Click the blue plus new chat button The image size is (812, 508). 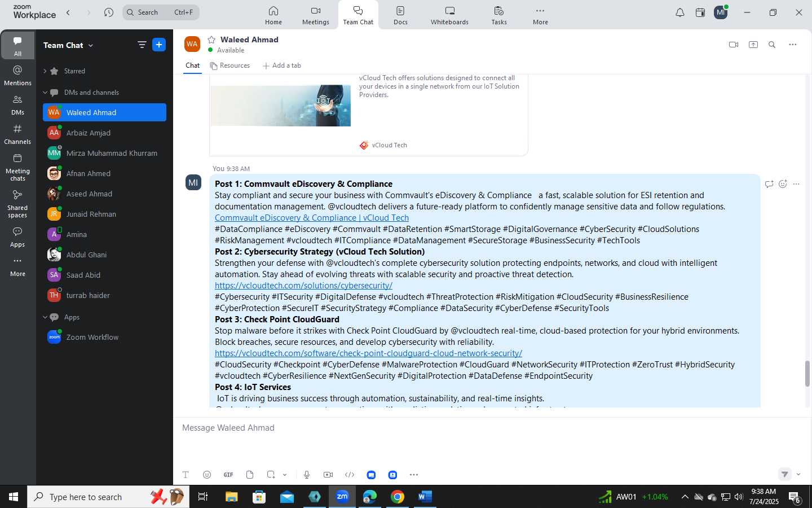pyautogui.click(x=159, y=45)
